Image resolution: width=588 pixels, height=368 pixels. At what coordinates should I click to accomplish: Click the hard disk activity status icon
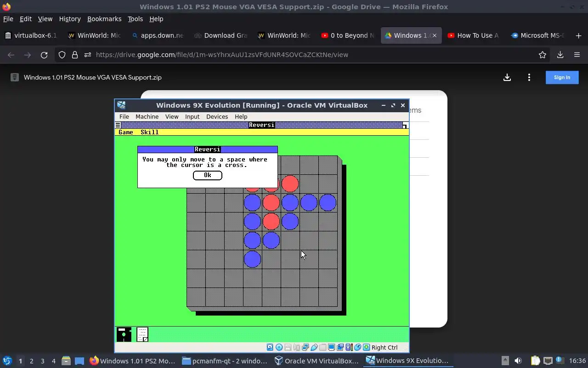point(270,347)
